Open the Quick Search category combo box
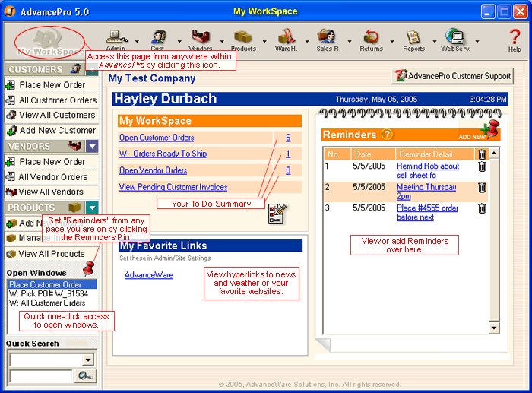This screenshot has width=532, height=393. [x=52, y=360]
